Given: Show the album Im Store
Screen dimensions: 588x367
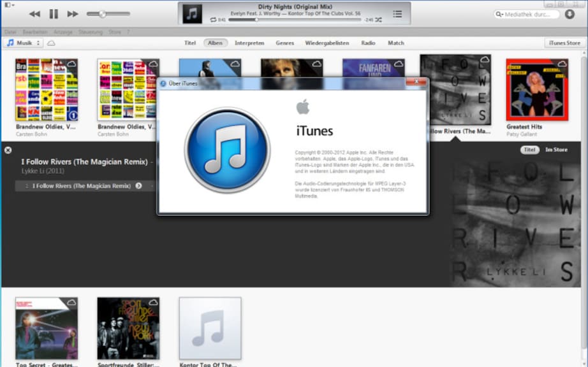Looking at the screenshot, I should (556, 150).
